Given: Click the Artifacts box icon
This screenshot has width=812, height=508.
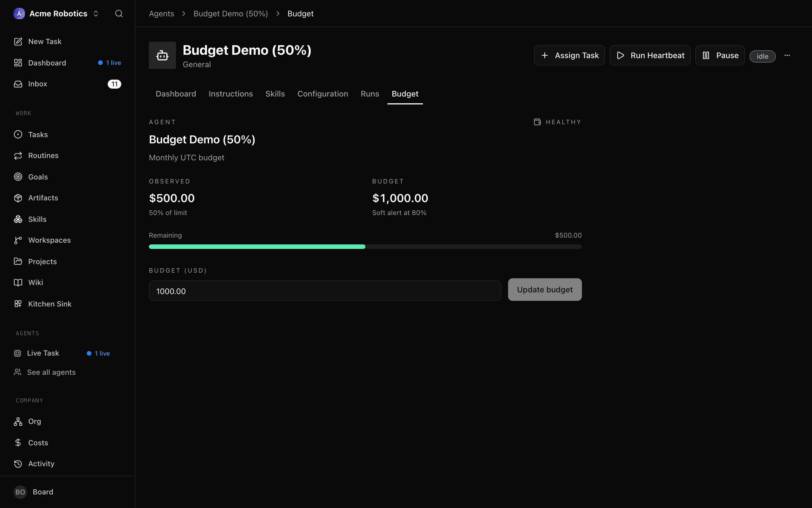Looking at the screenshot, I should click(18, 198).
